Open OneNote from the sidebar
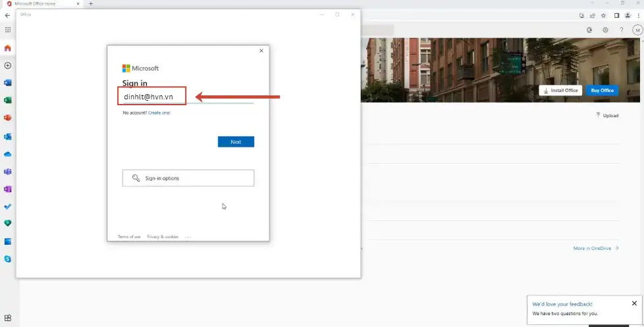 (x=8, y=189)
